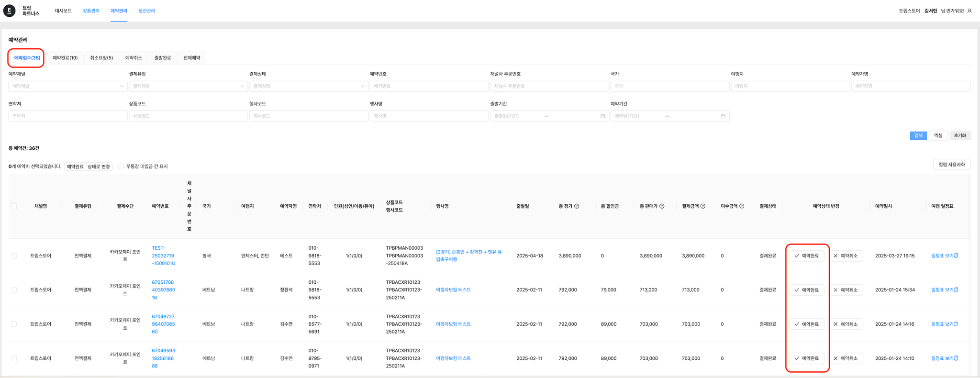
Task: Select checkbox for the 정환석 booking row
Action: (x=14, y=290)
